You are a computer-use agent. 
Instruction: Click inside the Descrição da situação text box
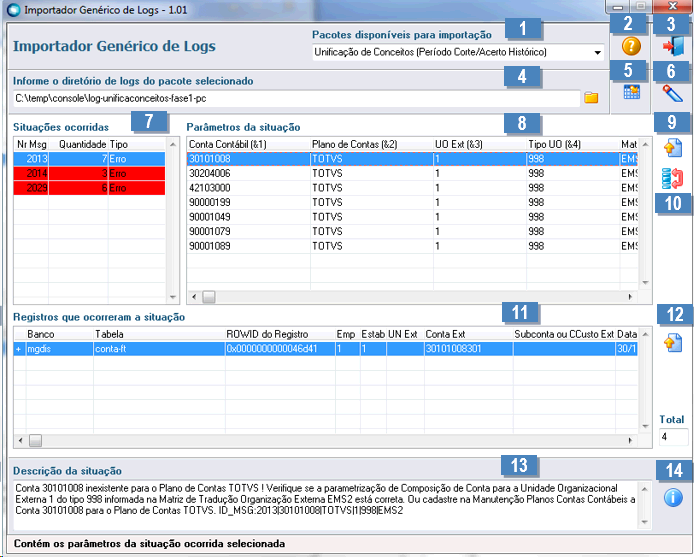coord(325,505)
